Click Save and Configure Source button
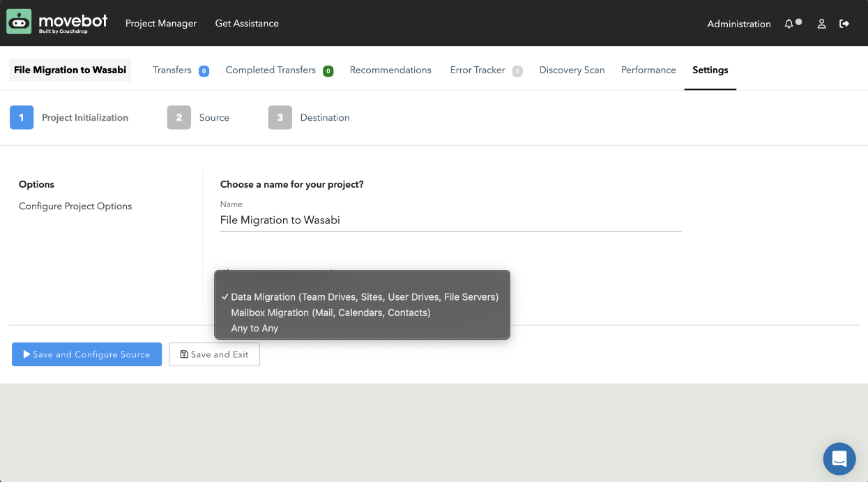868x482 pixels. [86, 354]
